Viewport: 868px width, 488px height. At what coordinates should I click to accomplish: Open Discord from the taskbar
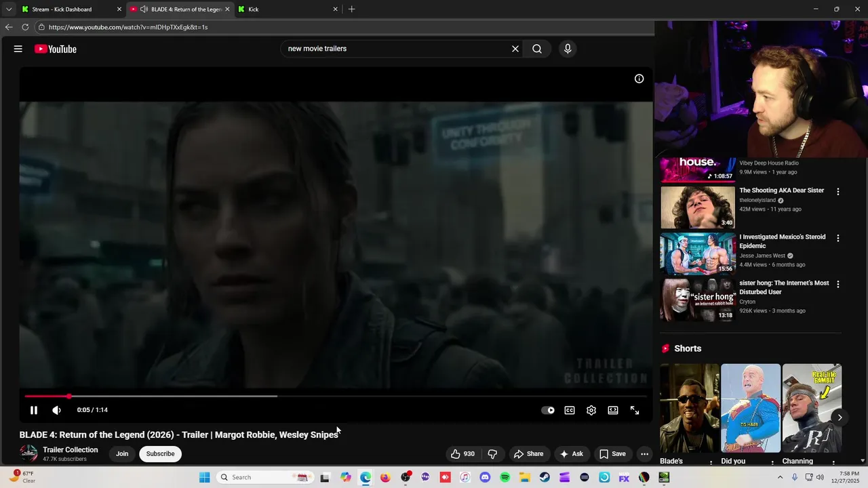(485, 477)
